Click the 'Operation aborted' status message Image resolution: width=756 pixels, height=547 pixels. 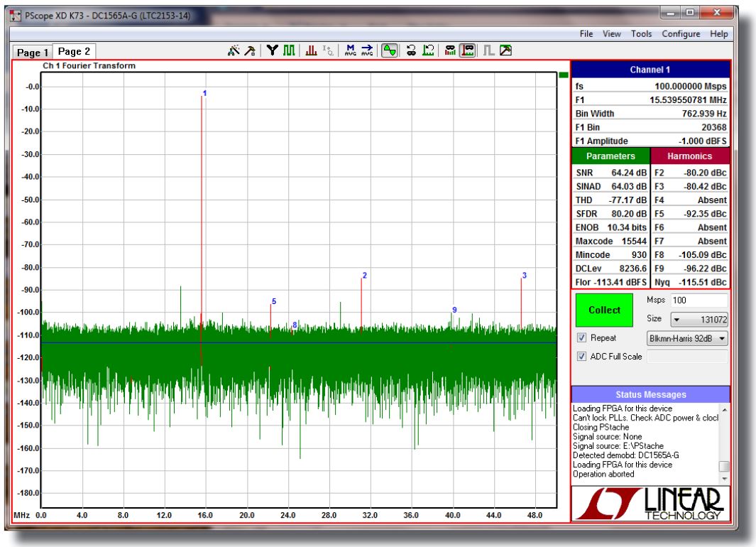tap(603, 474)
